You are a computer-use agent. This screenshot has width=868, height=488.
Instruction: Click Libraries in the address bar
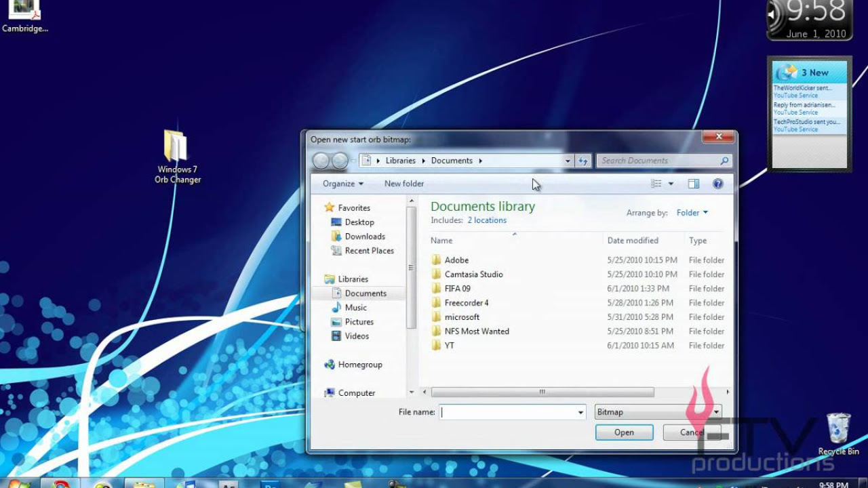[401, 161]
